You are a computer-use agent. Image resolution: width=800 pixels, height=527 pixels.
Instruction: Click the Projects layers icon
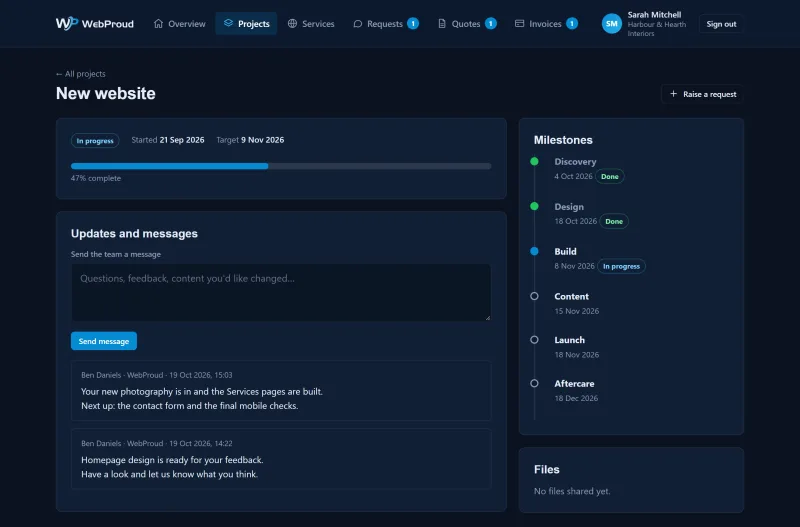click(228, 23)
